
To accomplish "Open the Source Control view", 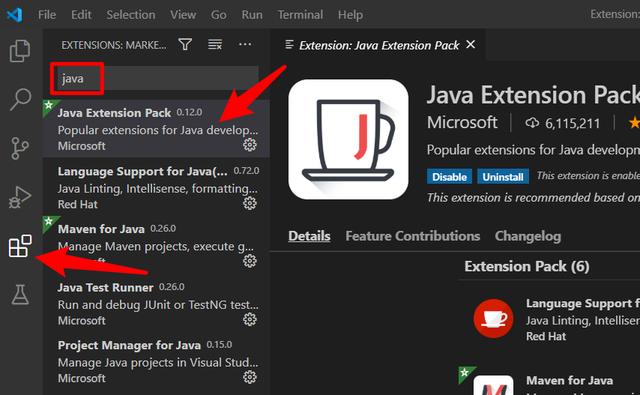I will click(20, 148).
